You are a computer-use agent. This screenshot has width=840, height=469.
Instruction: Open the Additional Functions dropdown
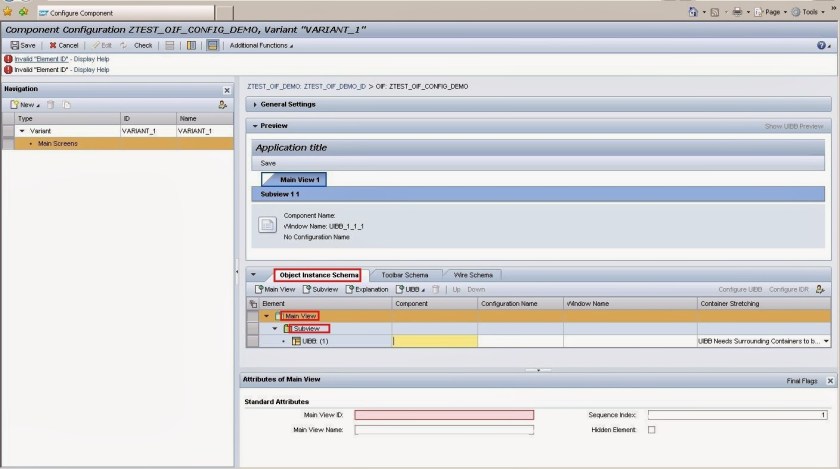262,45
